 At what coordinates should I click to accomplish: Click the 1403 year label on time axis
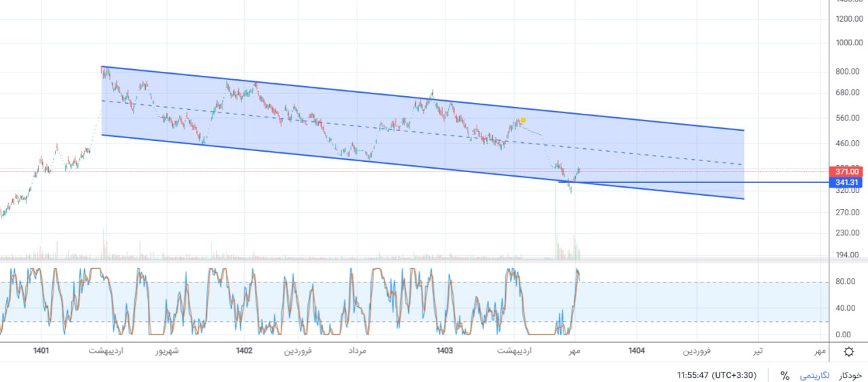pyautogui.click(x=444, y=351)
